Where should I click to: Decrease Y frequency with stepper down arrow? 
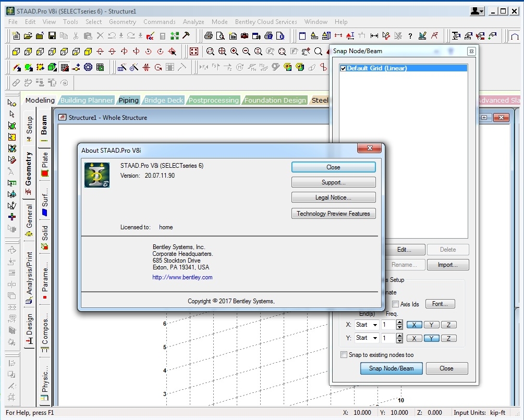click(399, 341)
